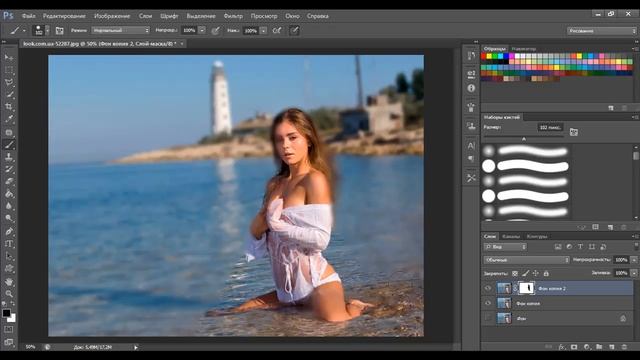Open brush mode dropdown Нормальный

click(x=120, y=30)
